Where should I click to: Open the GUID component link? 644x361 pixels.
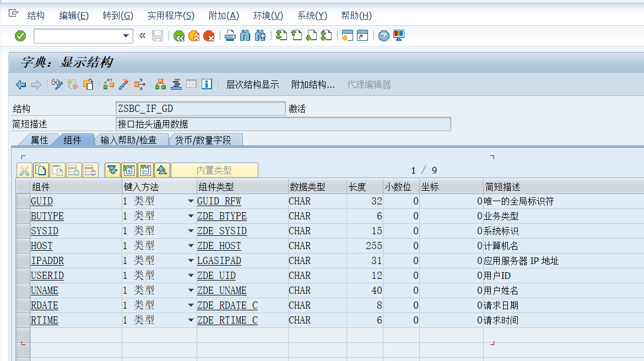[x=42, y=201]
